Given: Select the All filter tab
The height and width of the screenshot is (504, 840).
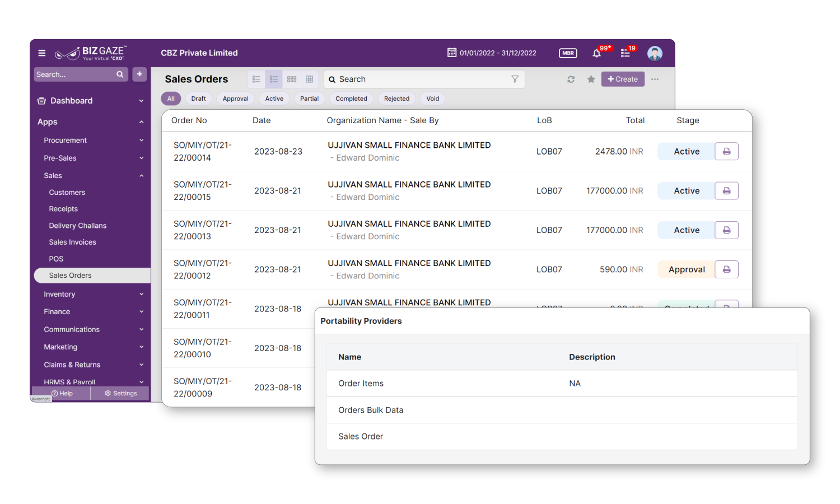Looking at the screenshot, I should (x=171, y=99).
